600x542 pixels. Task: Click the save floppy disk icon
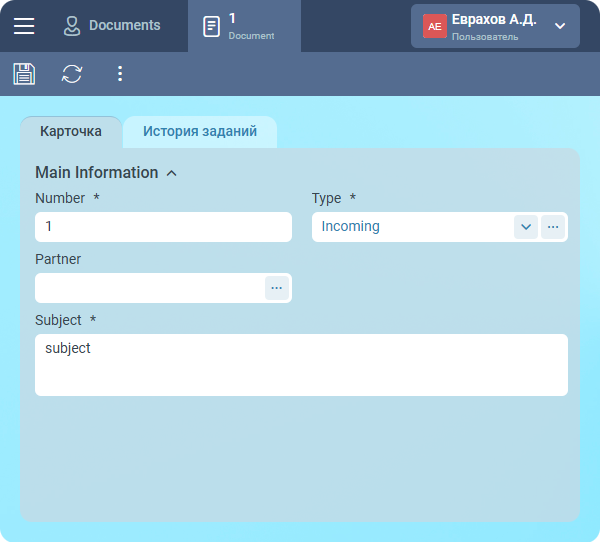pos(24,73)
